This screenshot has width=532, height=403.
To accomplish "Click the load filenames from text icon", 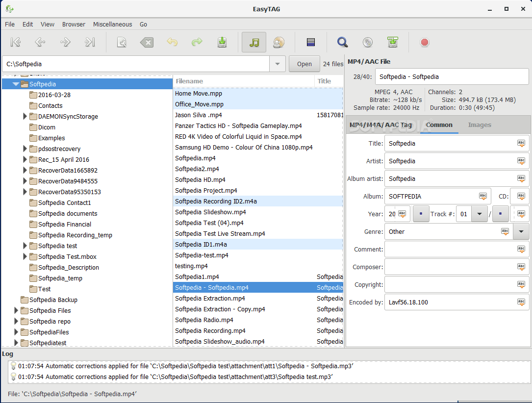I will click(x=393, y=42).
